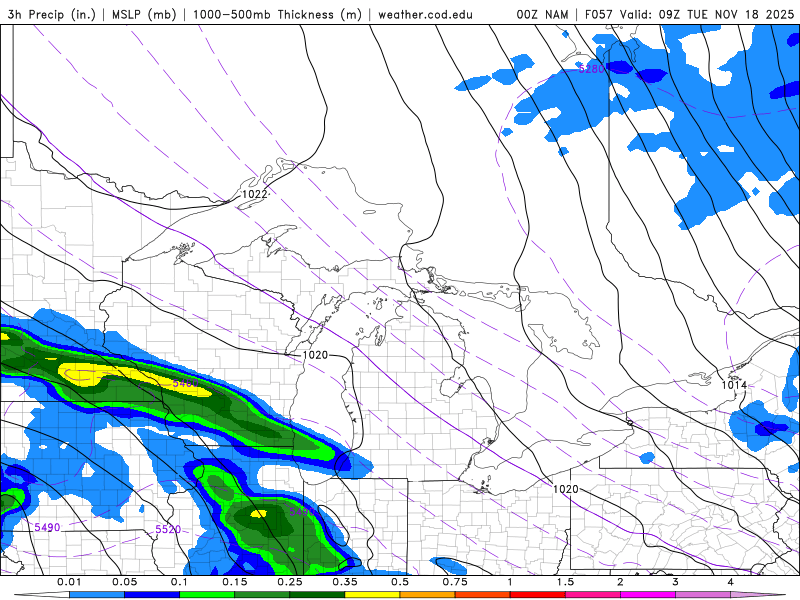Click the light blue 0.01–0.05 legend swatch
Screen dimensions: 800x600
point(96,595)
